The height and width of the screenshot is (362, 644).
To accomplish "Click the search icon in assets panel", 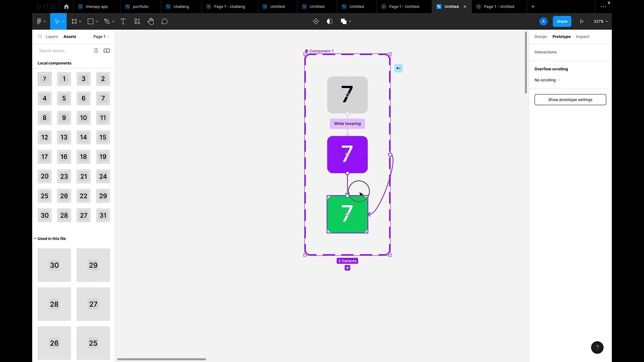I will coord(40,37).
